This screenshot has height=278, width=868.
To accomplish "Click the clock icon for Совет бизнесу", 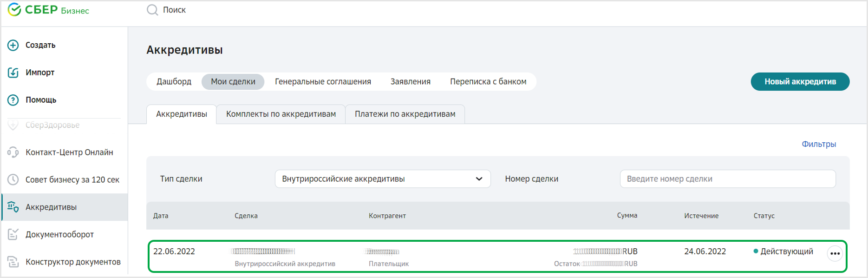I will coord(13,180).
